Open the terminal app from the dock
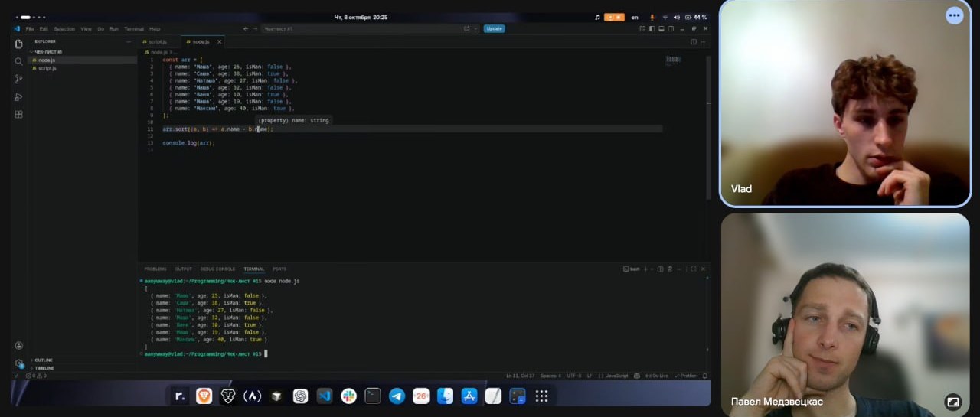Viewport: 980px width, 417px height. pos(372,396)
